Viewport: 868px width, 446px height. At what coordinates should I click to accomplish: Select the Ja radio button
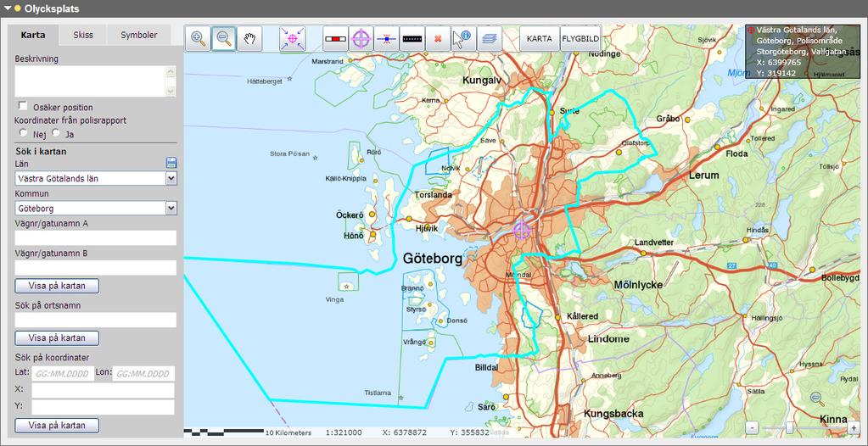(55, 133)
